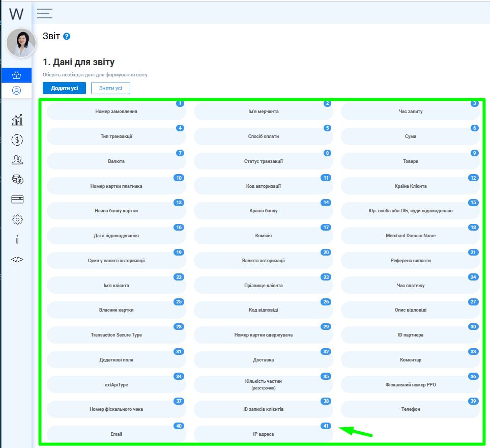This screenshot has width=490, height=448.
Task: Click the W logo
Action: (x=16, y=14)
